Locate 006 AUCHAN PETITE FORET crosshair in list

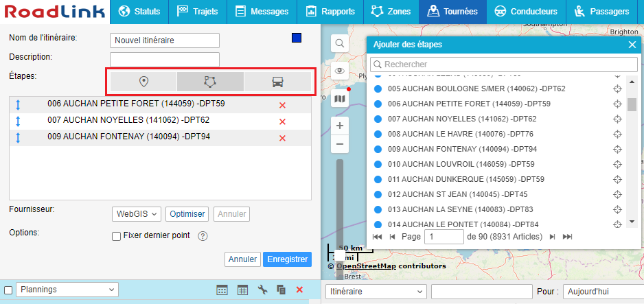click(617, 104)
